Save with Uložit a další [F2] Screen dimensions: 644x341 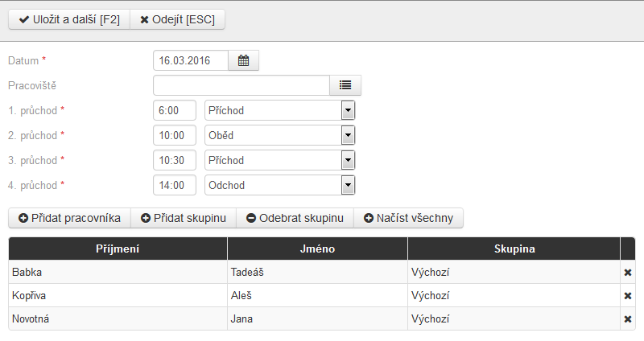point(69,19)
